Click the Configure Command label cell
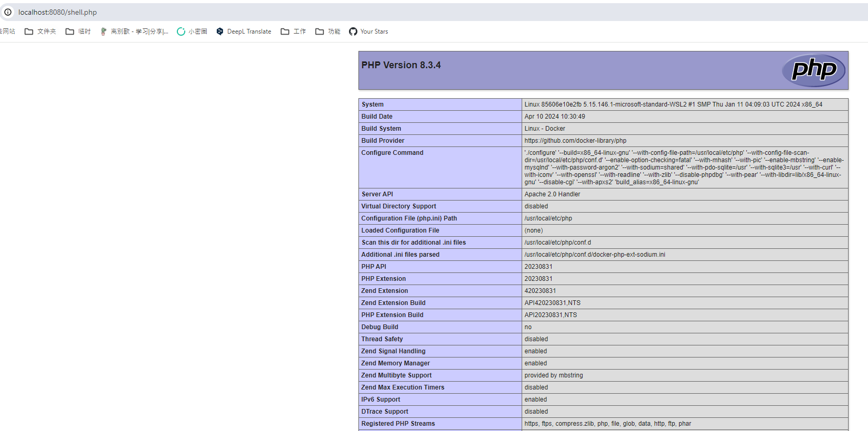Image resolution: width=868 pixels, height=431 pixels. [392, 153]
